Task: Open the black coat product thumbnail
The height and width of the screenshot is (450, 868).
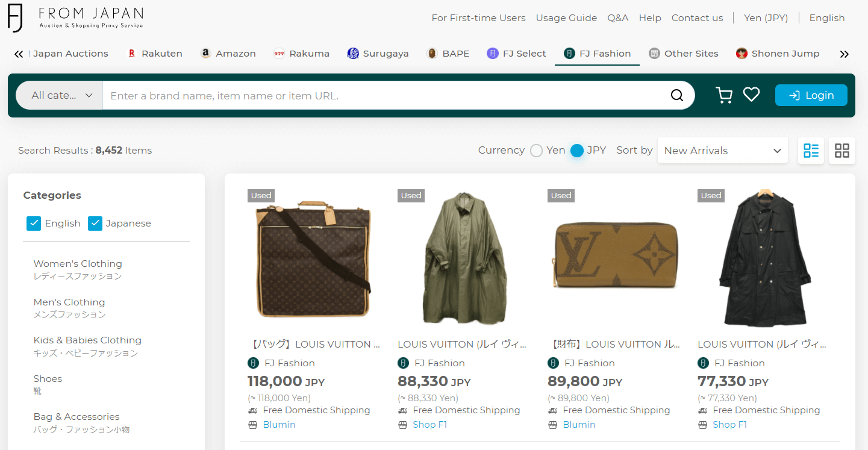Action: click(763, 260)
